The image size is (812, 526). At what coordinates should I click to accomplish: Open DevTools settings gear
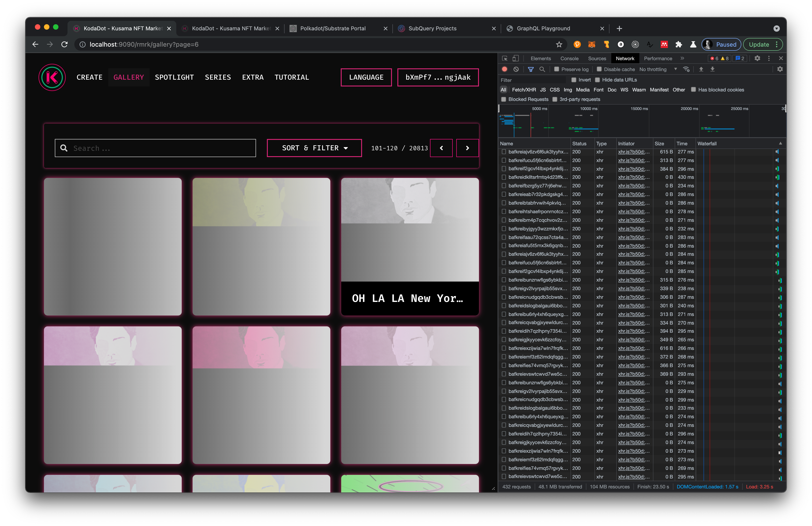(x=757, y=58)
